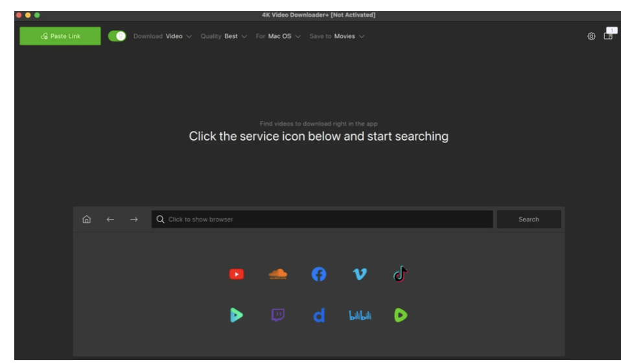Screen dimensions: 621x364
Task: Open Bilibili service icon
Action: 360,315
